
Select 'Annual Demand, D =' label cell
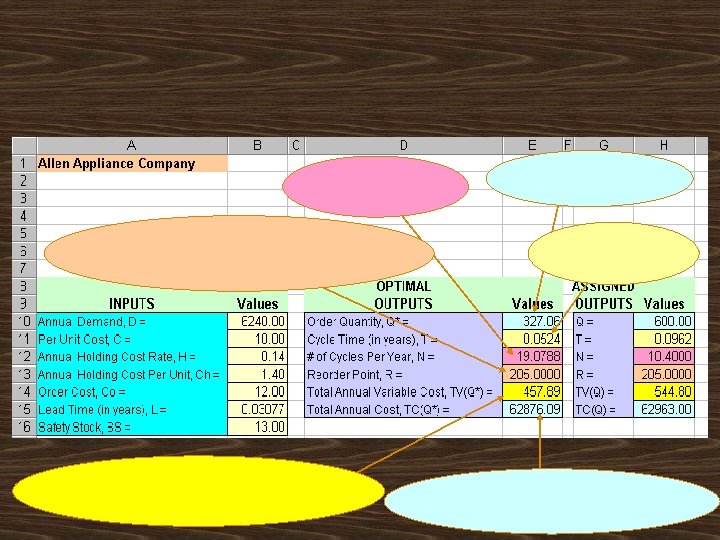click(x=132, y=321)
